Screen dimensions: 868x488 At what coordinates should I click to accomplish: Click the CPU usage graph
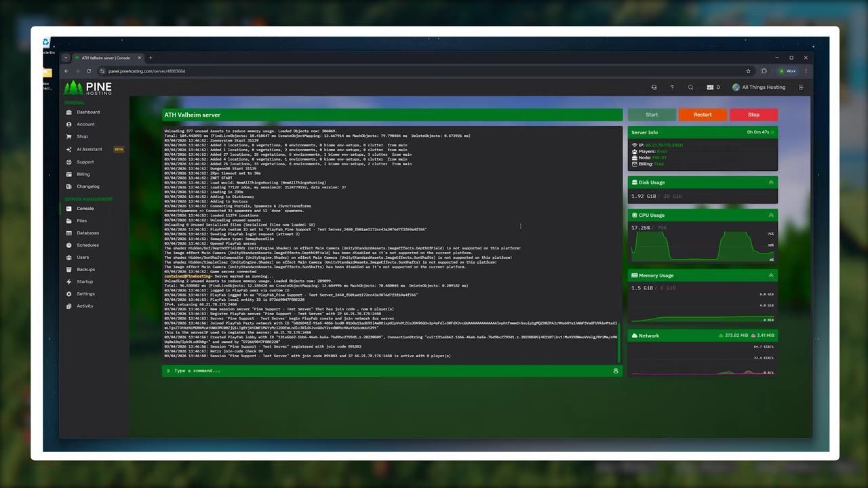(703, 245)
